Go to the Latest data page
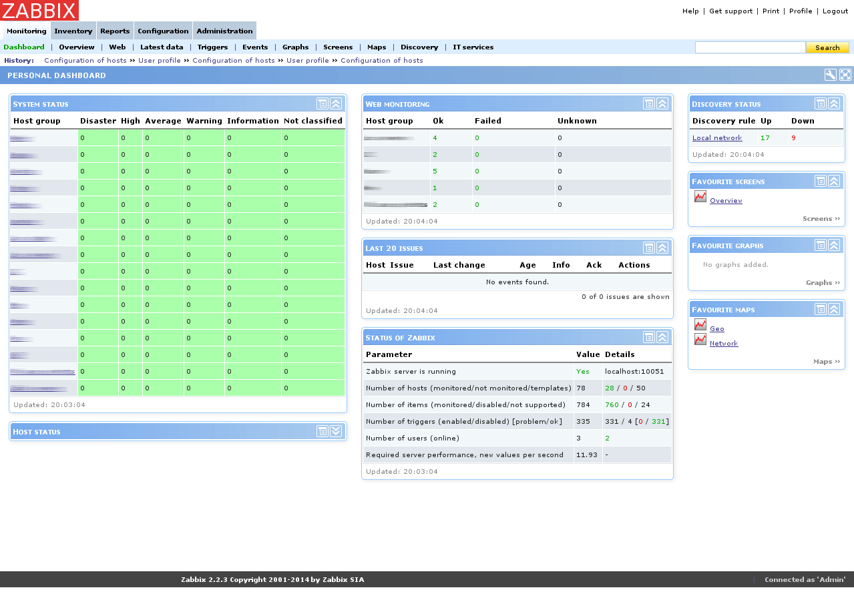Image resolution: width=854 pixels, height=616 pixels. pos(162,47)
